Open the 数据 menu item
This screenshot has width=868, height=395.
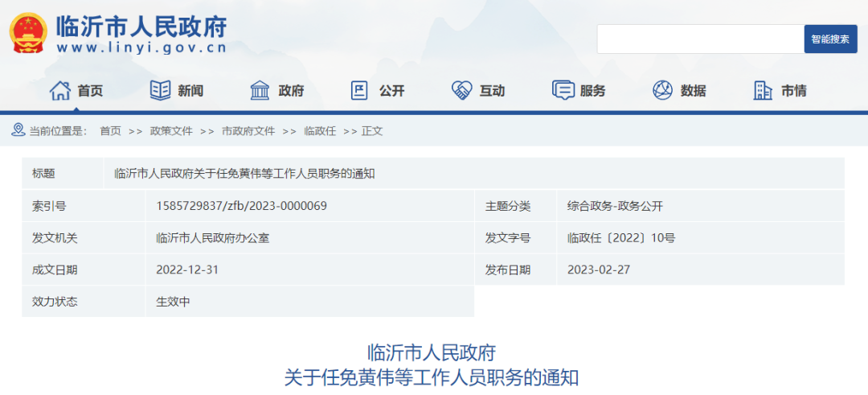pyautogui.click(x=693, y=91)
